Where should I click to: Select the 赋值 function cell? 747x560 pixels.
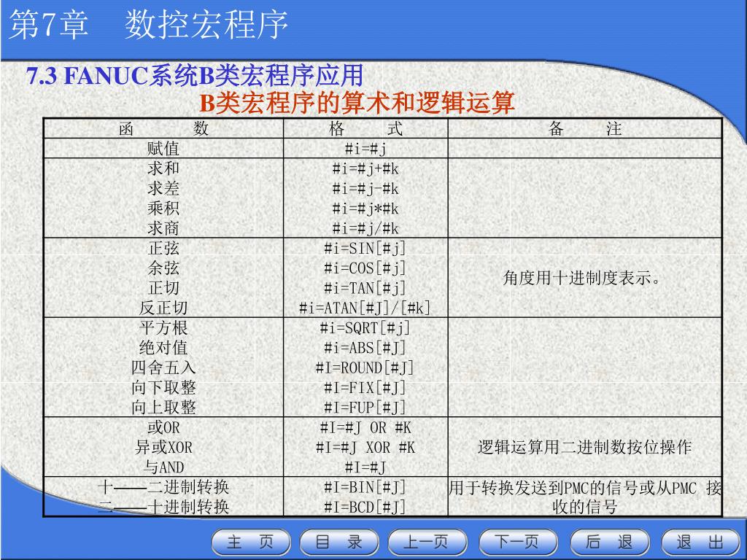(163, 149)
